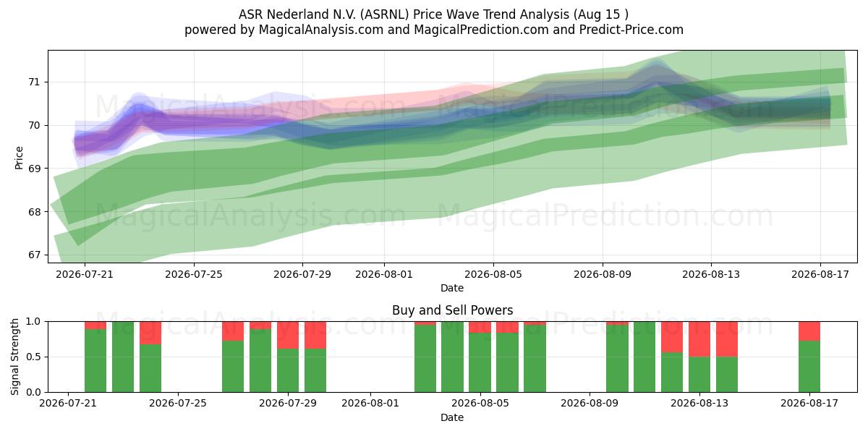Image resolution: width=868 pixels, height=434 pixels.
Task: Select the 2026-08-01 date tick under the price chart
Action: [384, 274]
